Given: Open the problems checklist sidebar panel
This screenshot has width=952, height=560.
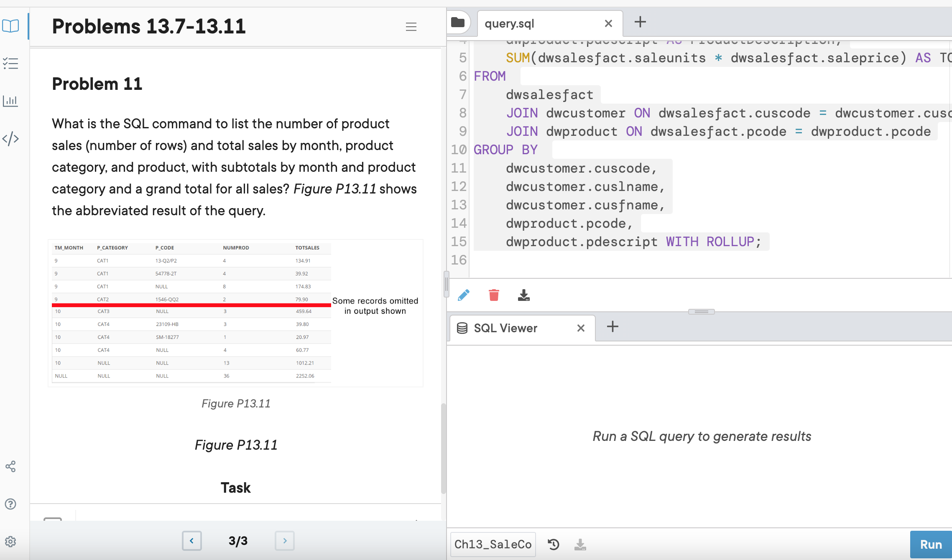Looking at the screenshot, I should [x=10, y=63].
